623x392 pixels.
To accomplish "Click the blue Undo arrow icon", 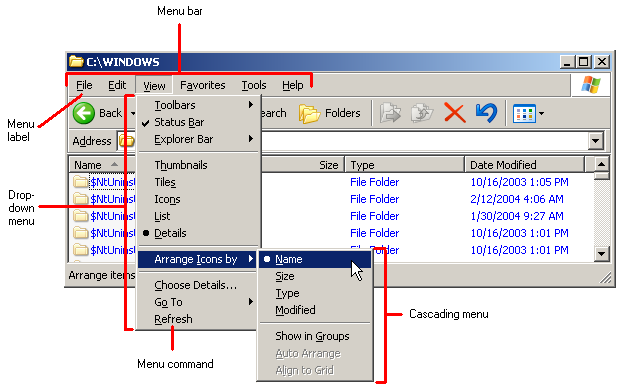I will coord(486,113).
